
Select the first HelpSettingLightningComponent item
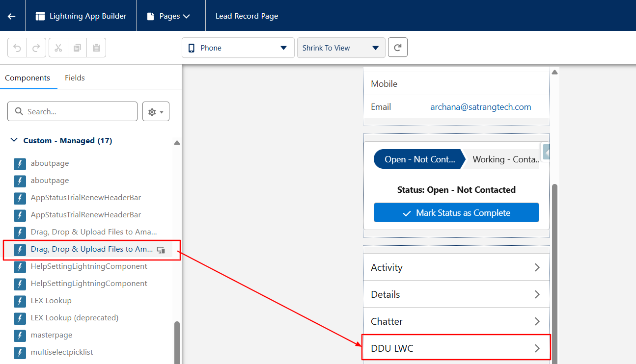click(x=89, y=266)
